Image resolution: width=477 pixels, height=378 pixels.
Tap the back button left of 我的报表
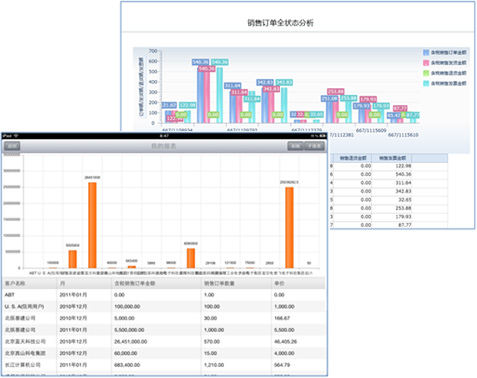click(x=12, y=146)
